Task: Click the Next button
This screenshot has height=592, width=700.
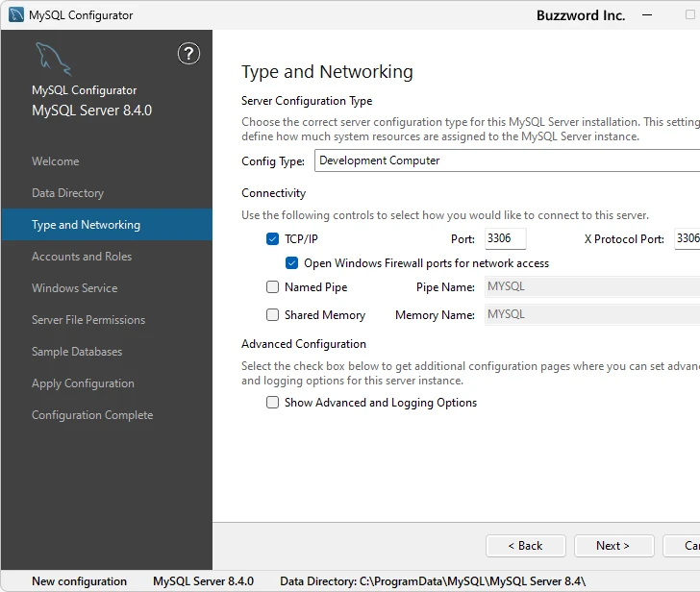Action: click(x=614, y=546)
